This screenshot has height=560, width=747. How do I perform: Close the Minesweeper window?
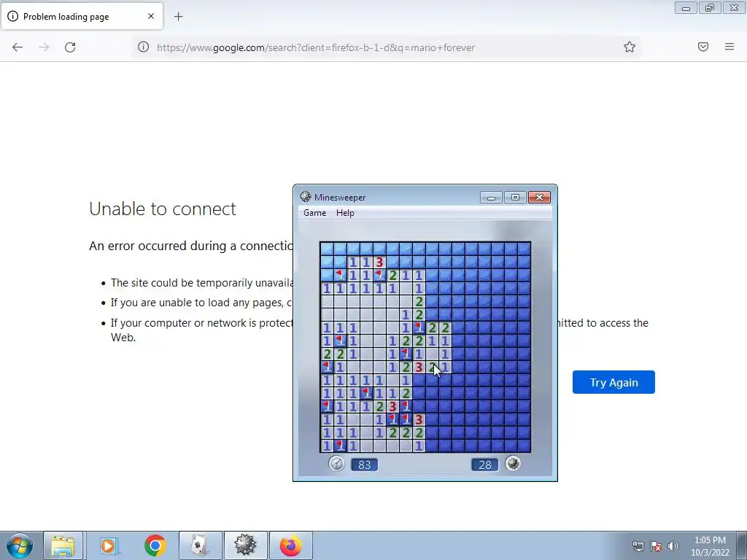pyautogui.click(x=539, y=197)
